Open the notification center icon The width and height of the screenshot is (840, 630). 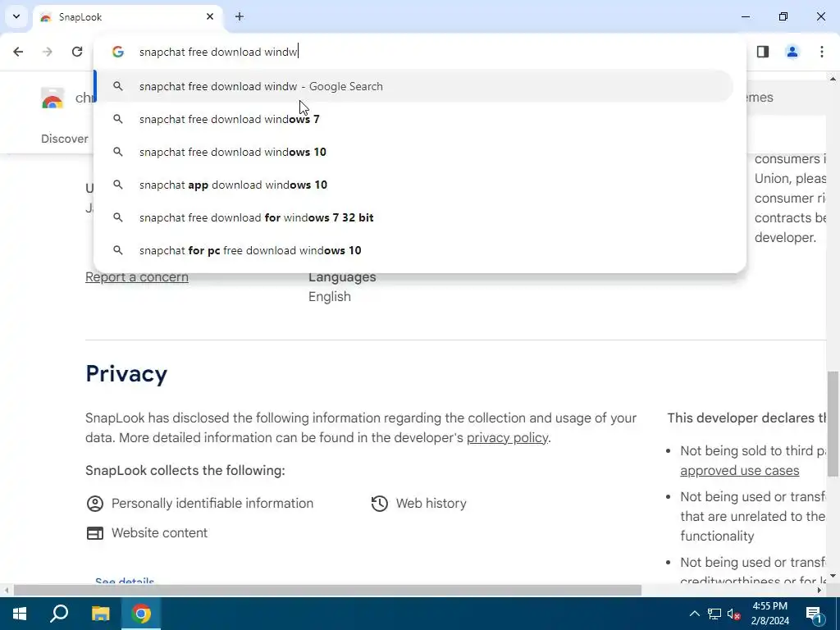click(814, 614)
